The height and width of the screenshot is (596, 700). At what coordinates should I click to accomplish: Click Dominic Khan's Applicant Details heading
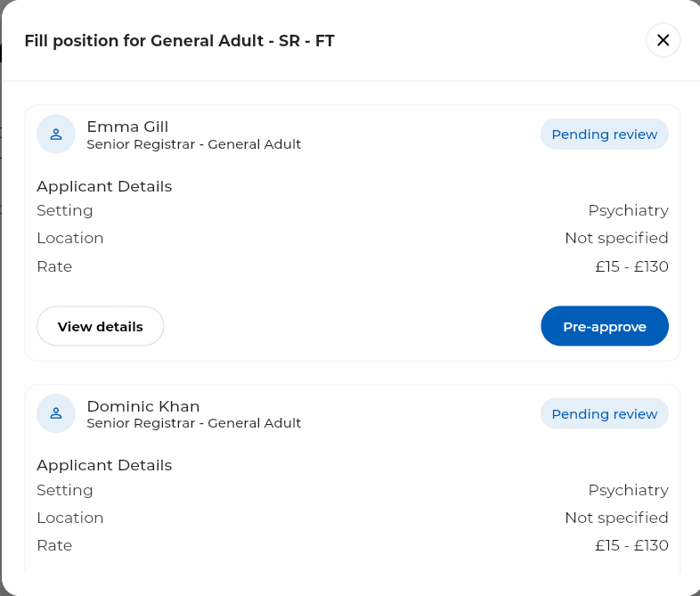tap(104, 465)
